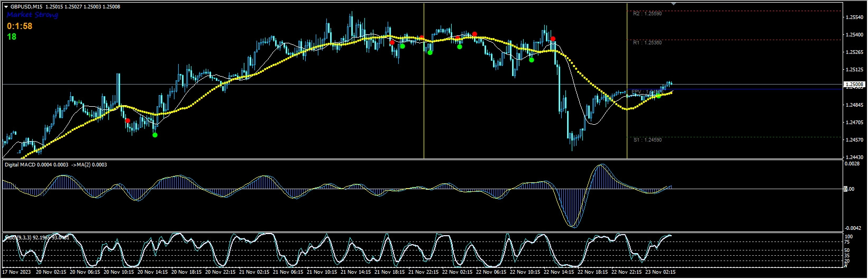
Task: Click MACD scale value -0.0042
Action: [x=852, y=228]
